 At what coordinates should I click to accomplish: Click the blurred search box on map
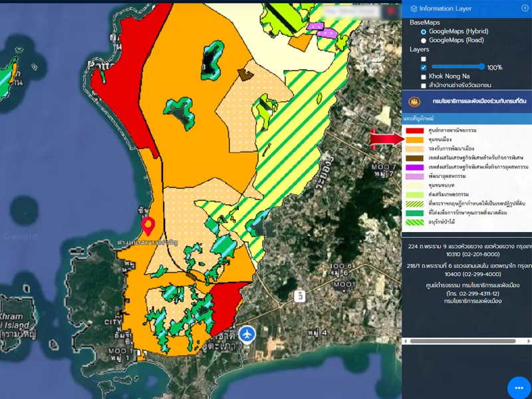[x=351, y=13]
